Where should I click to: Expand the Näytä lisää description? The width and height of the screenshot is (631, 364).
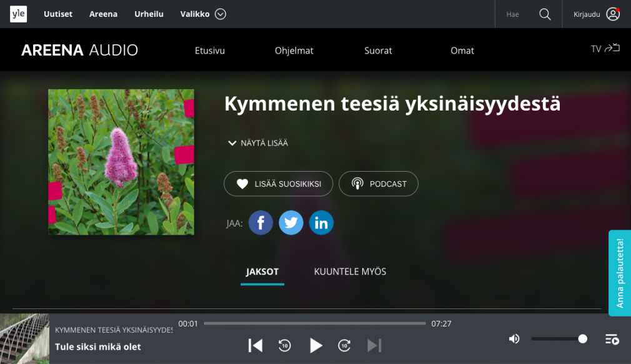258,143
